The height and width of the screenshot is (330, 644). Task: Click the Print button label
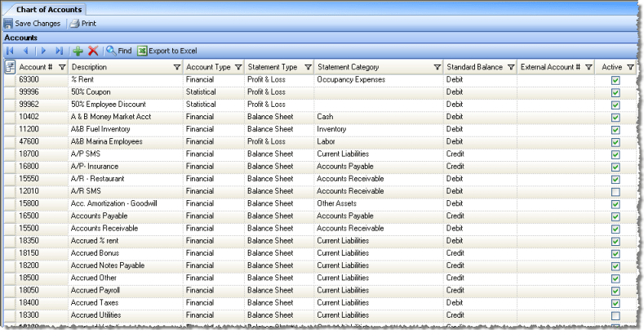[89, 24]
